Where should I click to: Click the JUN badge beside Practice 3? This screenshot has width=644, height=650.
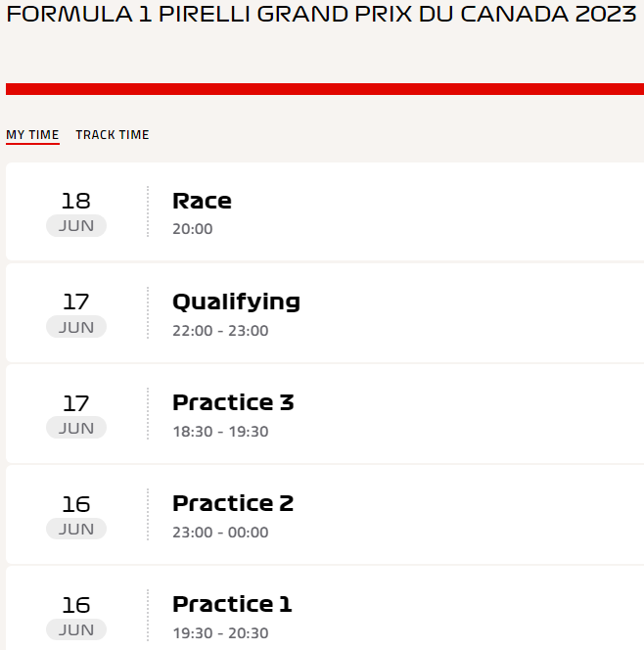pyautogui.click(x=76, y=428)
